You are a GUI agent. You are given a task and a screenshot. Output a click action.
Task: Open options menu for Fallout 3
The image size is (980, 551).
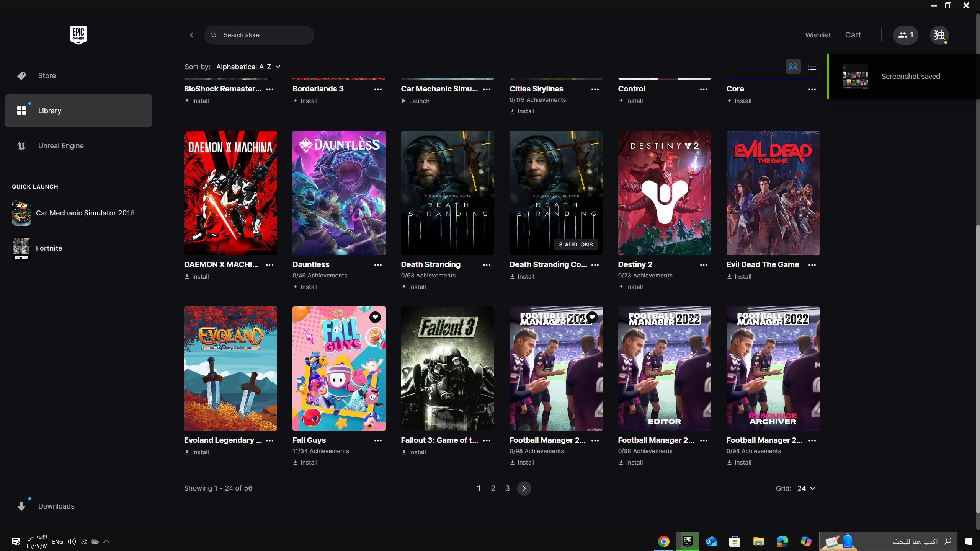coord(487,440)
